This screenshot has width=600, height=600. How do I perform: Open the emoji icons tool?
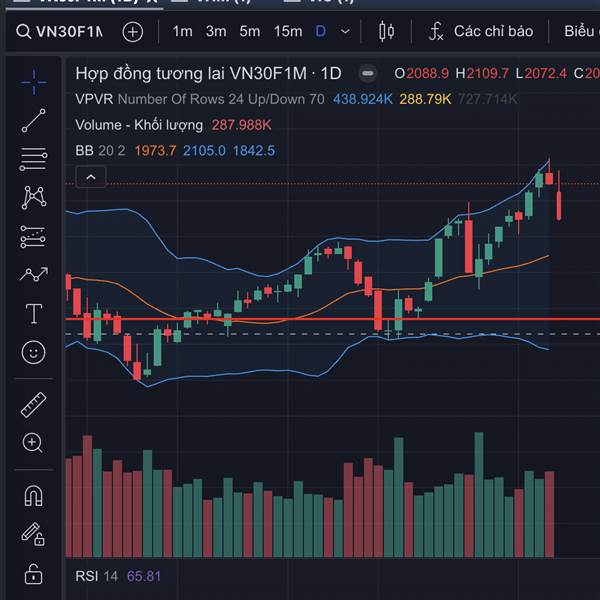33,352
